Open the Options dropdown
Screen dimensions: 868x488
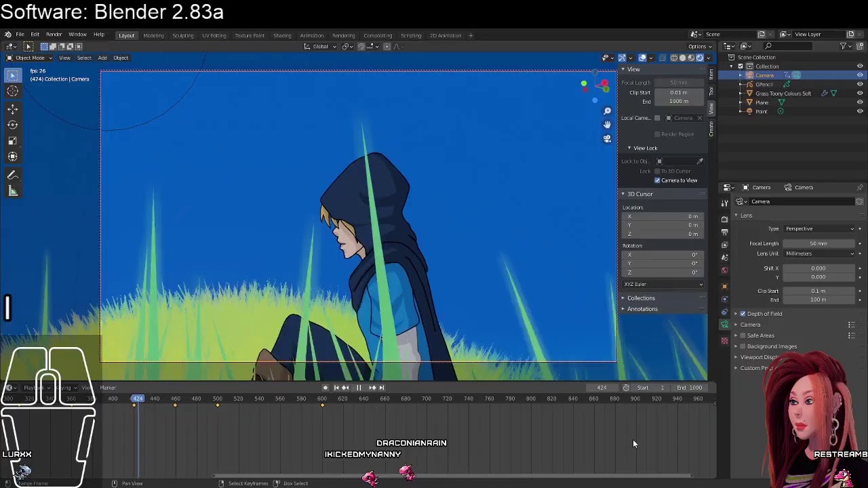[700, 47]
